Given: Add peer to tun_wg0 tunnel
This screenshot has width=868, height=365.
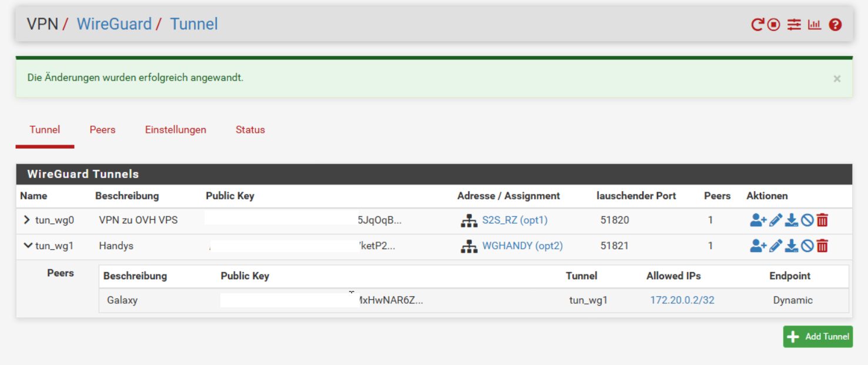Looking at the screenshot, I should [758, 220].
